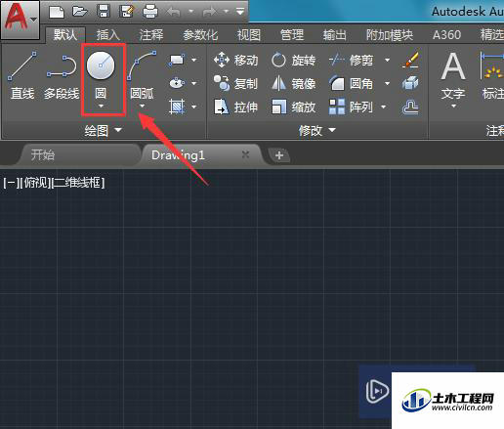Image resolution: width=504 pixels, height=429 pixels.
Task: Switch to the Parametric (参数化) ribbon tab
Action: [200, 34]
